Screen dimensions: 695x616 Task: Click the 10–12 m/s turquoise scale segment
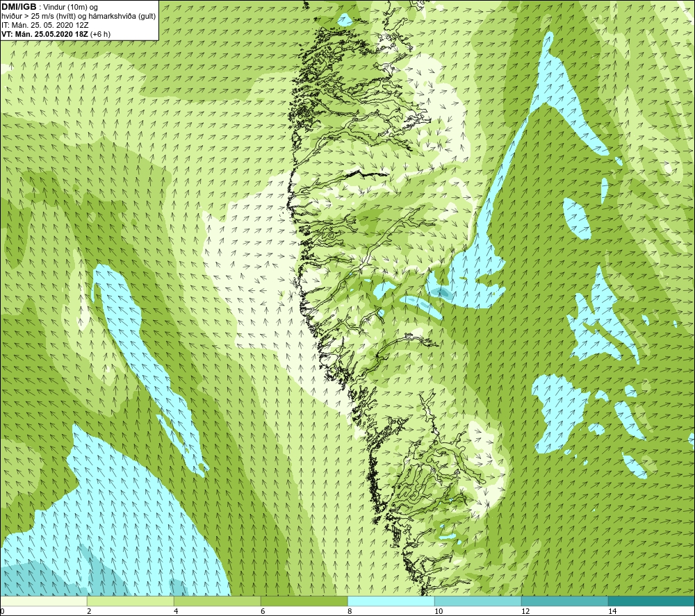point(478,601)
